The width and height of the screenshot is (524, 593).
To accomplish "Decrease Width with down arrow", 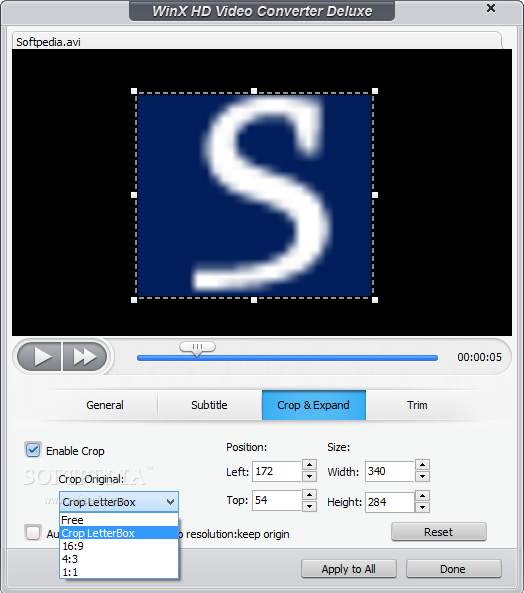I will [422, 477].
